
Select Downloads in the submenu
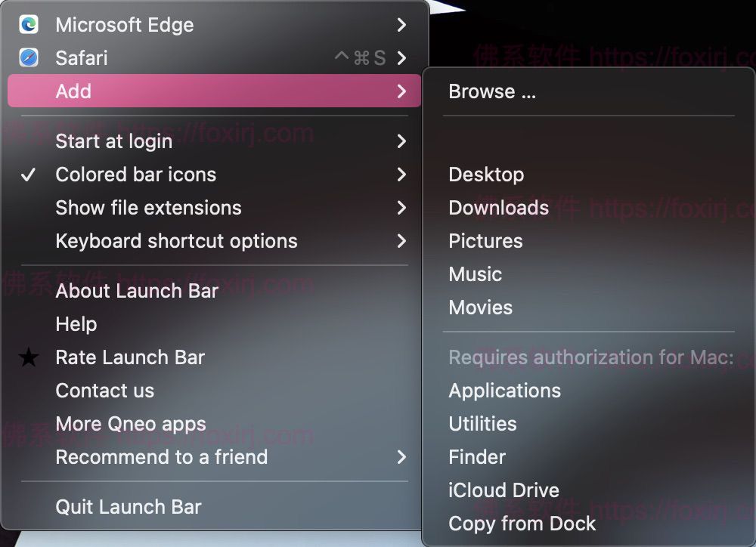[498, 208]
